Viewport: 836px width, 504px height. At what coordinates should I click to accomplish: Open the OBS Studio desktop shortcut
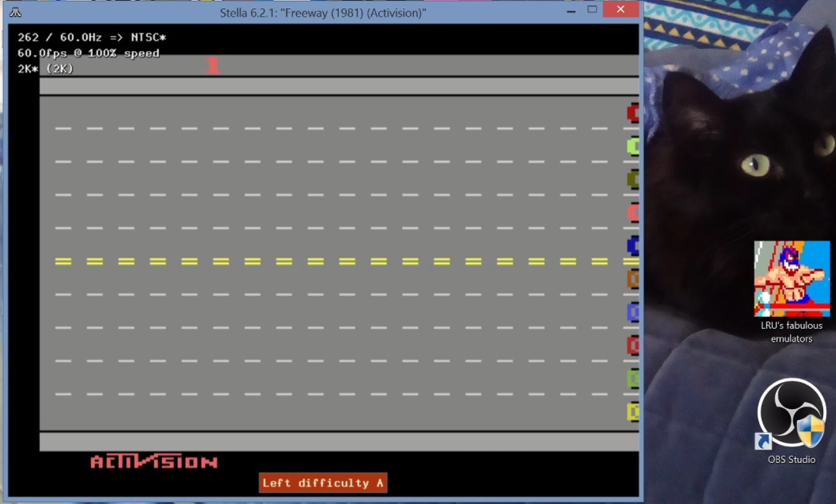click(x=791, y=413)
